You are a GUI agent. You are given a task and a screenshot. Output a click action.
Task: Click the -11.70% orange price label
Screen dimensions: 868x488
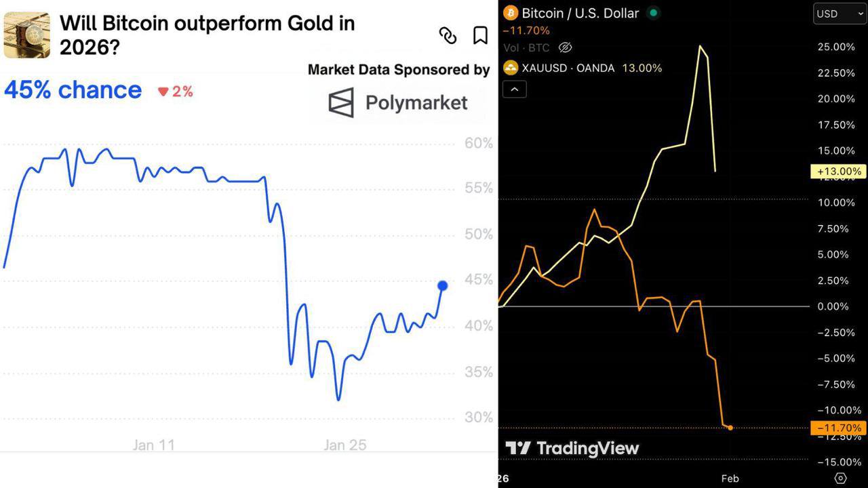tap(838, 428)
